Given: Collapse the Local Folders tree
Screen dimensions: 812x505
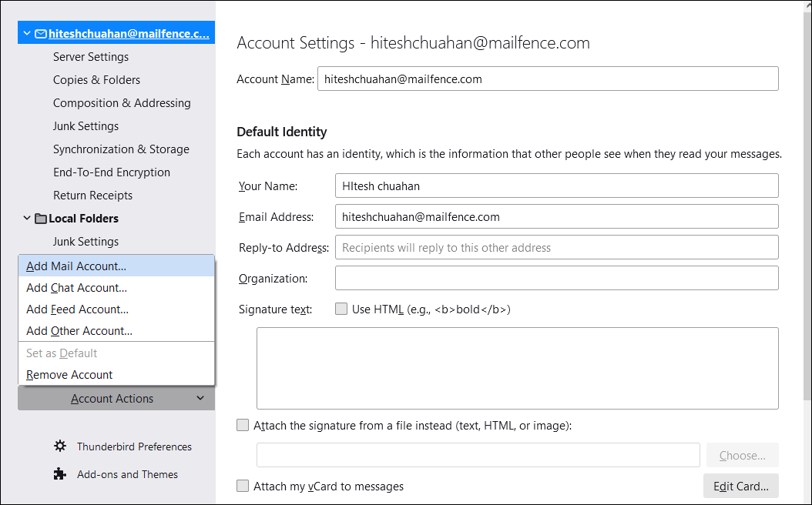Looking at the screenshot, I should [x=27, y=219].
